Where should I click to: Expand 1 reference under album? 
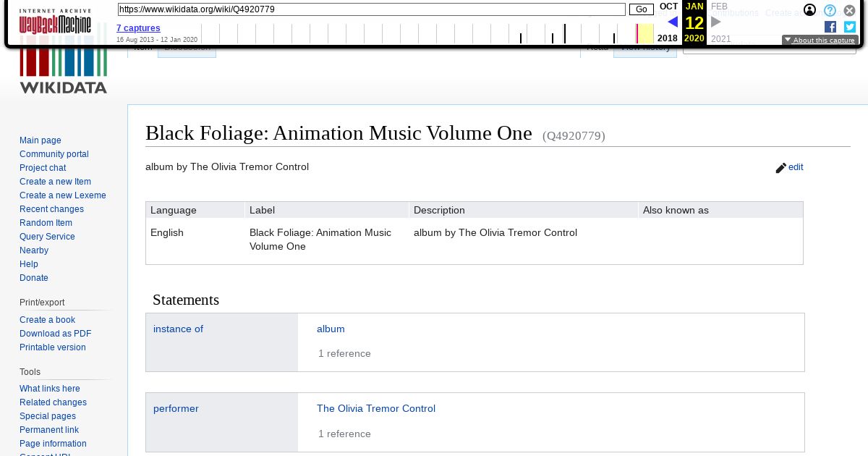[344, 353]
